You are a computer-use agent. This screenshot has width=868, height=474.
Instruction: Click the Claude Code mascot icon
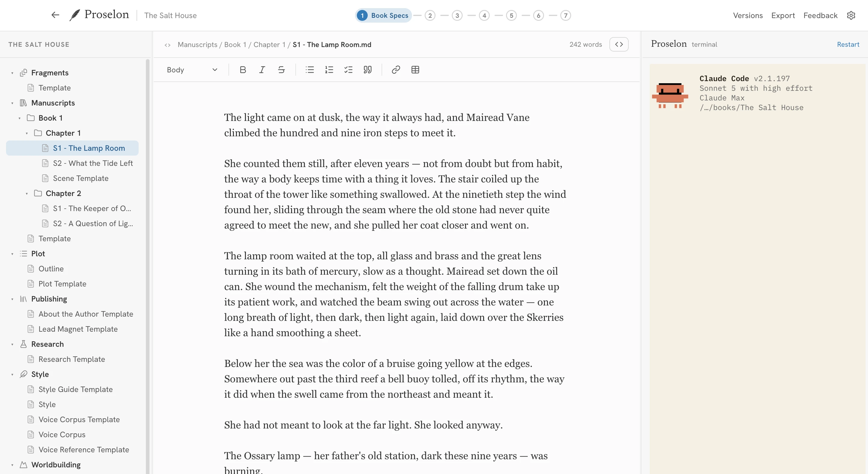click(670, 95)
